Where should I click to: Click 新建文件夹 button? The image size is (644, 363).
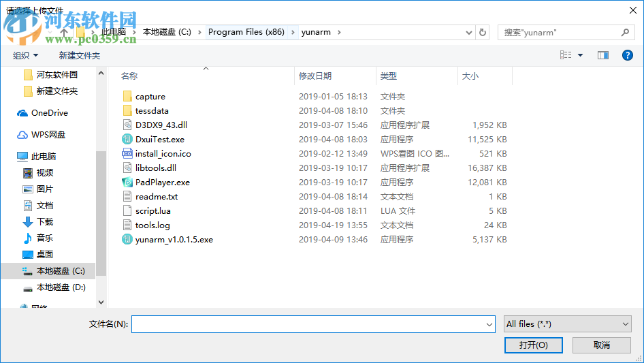79,55
